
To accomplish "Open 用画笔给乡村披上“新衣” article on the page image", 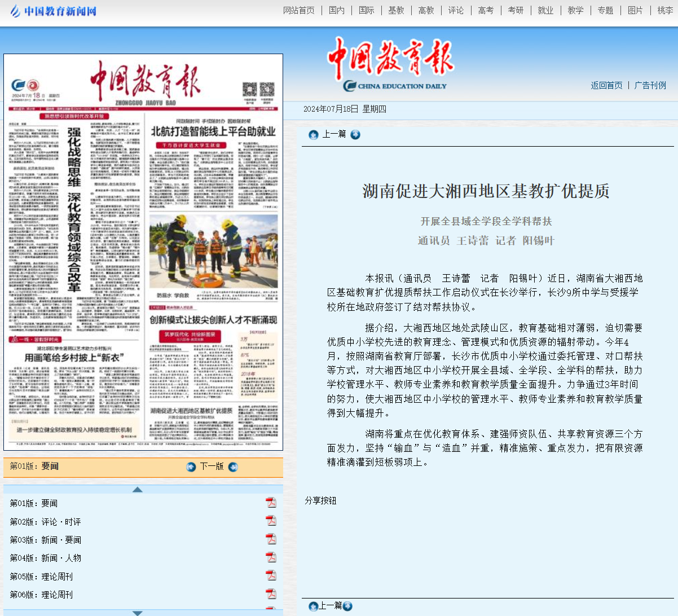I will tap(74, 358).
